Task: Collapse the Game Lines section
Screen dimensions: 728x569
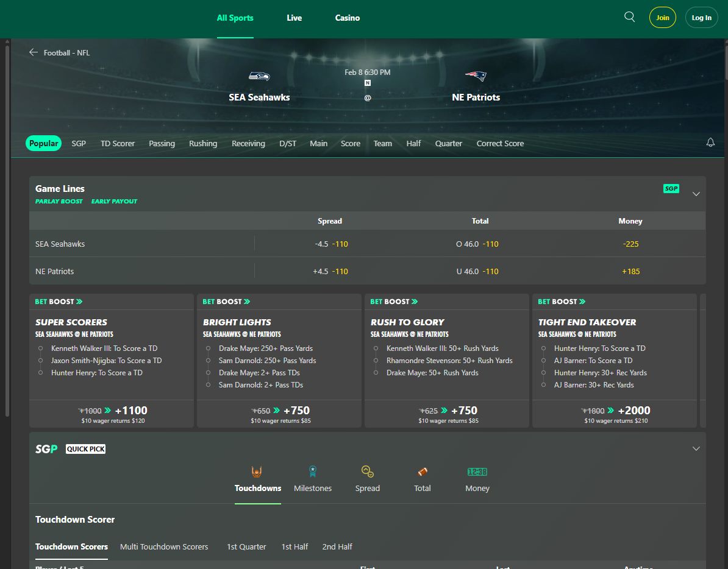Action: [x=696, y=194]
